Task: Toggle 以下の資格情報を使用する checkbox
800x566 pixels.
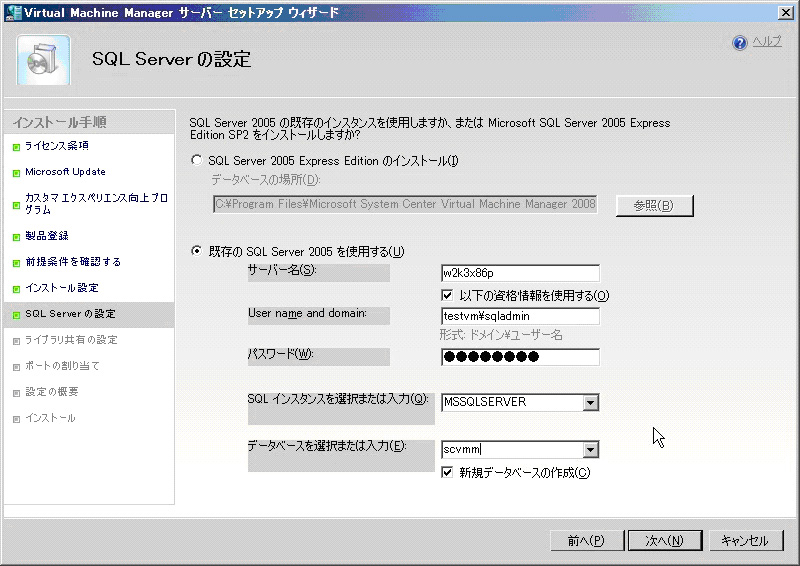Action: [x=448, y=295]
